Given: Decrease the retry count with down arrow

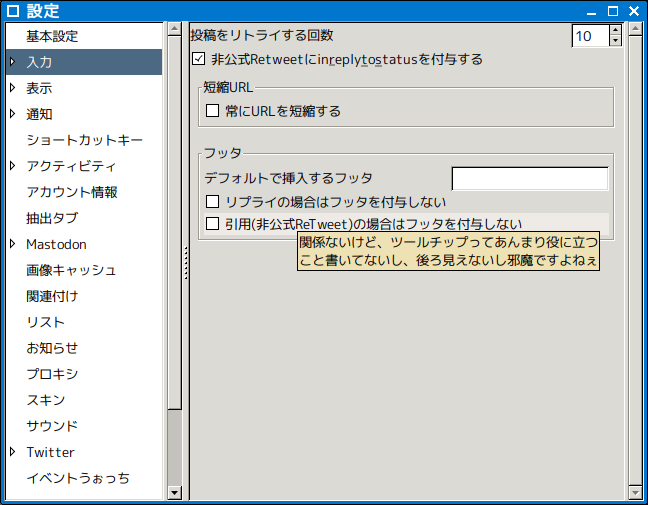Looking at the screenshot, I should (x=615, y=42).
